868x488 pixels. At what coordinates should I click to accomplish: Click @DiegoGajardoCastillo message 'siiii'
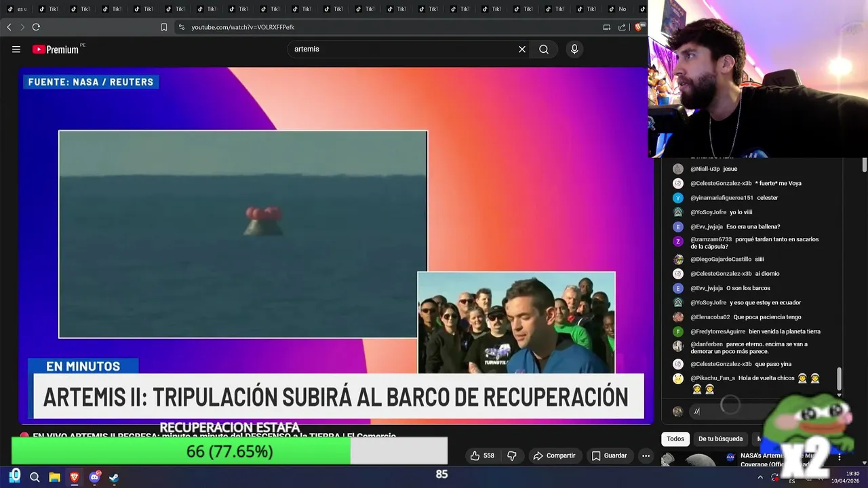pyautogui.click(x=759, y=260)
